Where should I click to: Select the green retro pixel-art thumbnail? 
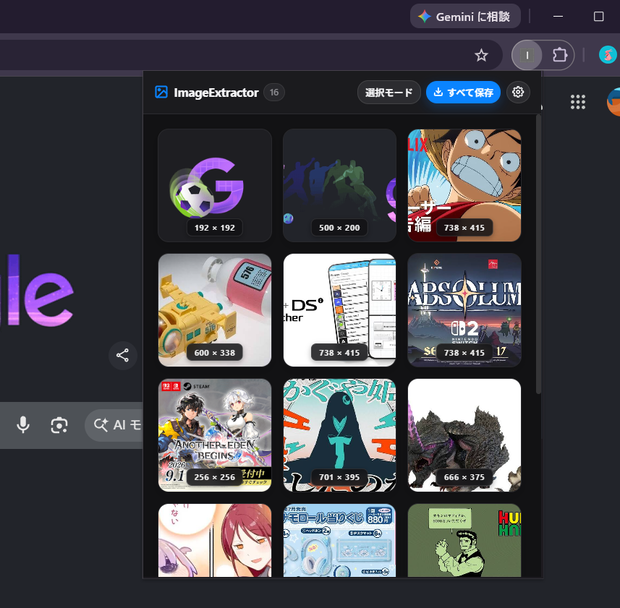[x=464, y=540]
